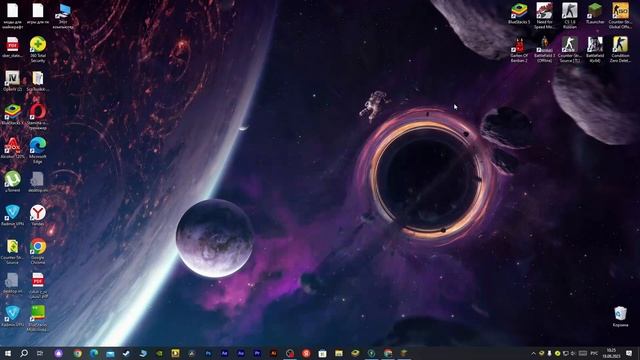This screenshot has height=360, width=640.
Task: Launch Photoshop from the taskbar
Action: point(208,353)
